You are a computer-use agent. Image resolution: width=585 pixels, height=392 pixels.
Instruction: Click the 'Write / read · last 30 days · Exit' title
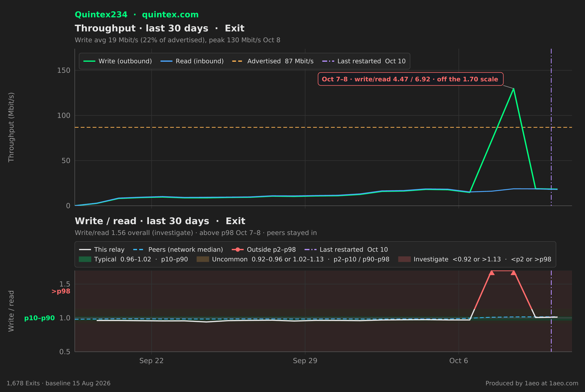point(160,221)
